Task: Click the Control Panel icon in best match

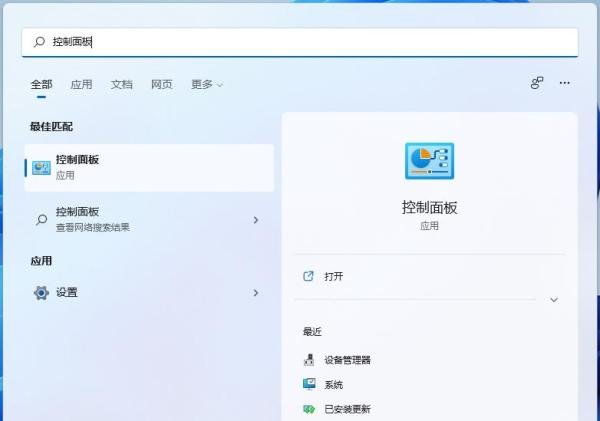Action: [x=41, y=168]
